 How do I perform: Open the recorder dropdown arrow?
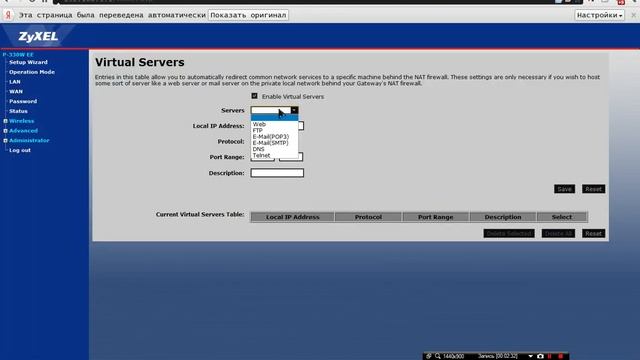click(530, 356)
